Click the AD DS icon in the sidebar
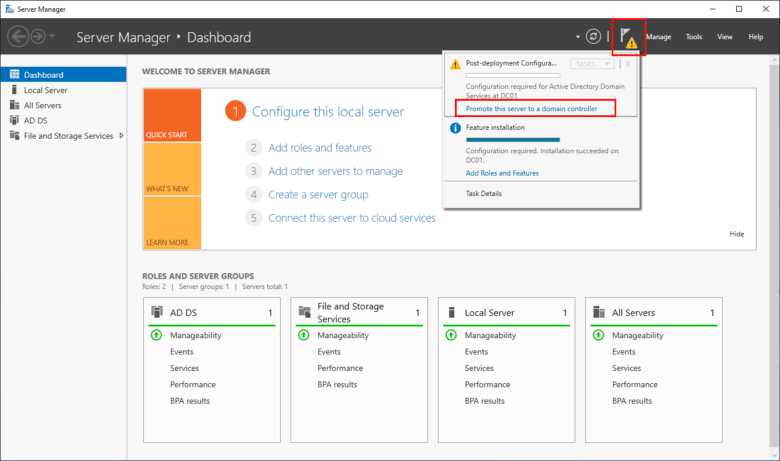This screenshot has width=780, height=461. click(x=14, y=120)
